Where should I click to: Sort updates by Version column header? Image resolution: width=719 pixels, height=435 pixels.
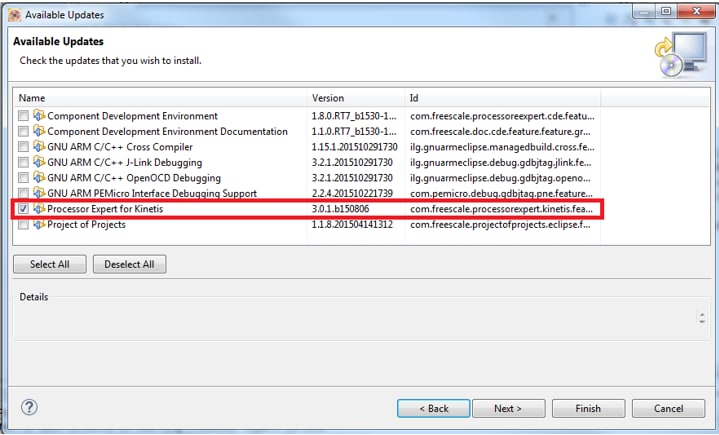coord(355,98)
